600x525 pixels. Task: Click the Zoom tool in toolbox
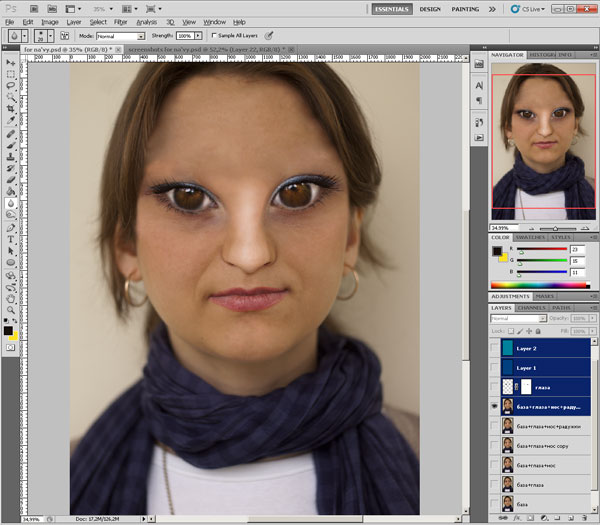tap(10, 308)
